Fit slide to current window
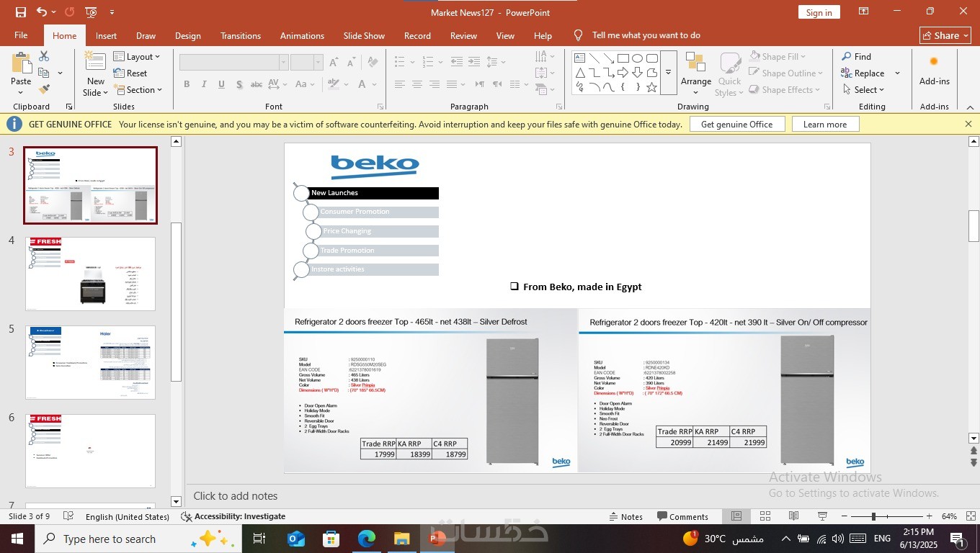The height and width of the screenshot is (553, 980). pos(971,516)
